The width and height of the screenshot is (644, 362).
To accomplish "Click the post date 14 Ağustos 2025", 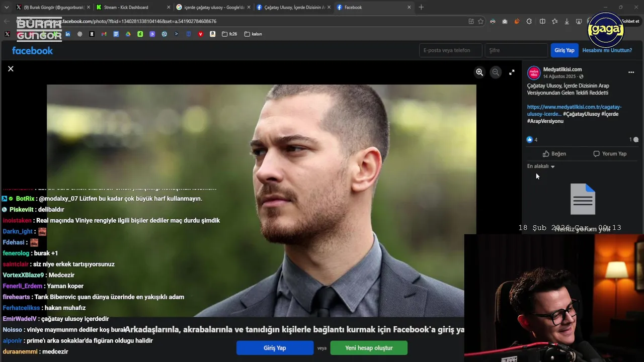I will pos(559,76).
